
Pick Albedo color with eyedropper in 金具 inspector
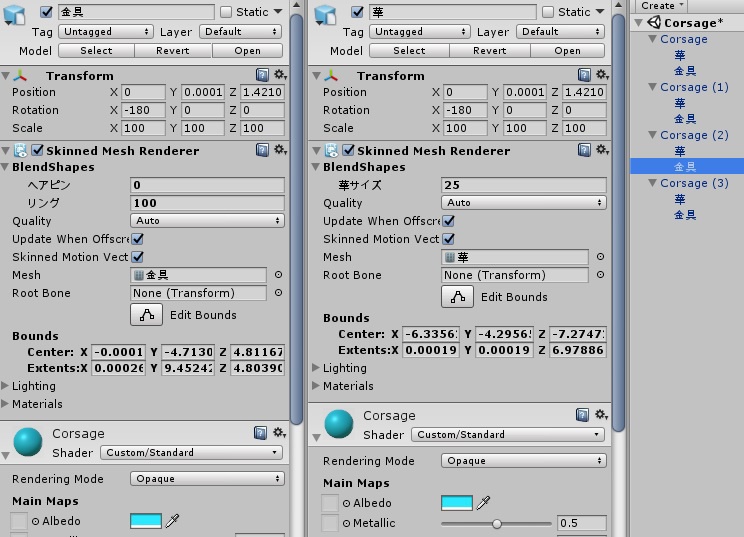click(172, 521)
